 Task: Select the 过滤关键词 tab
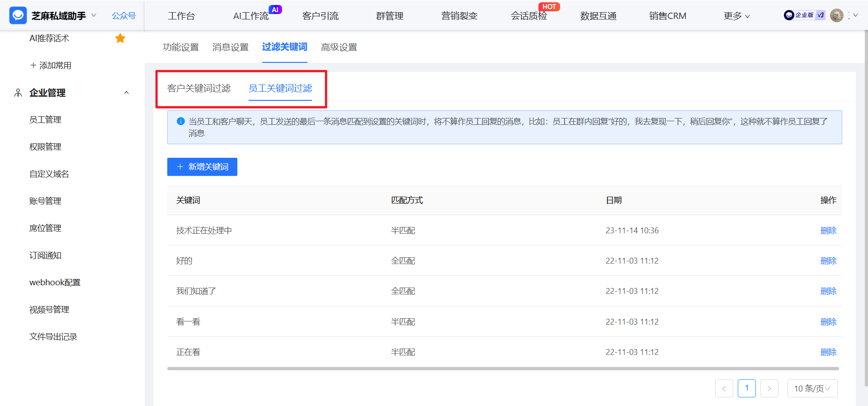(285, 47)
